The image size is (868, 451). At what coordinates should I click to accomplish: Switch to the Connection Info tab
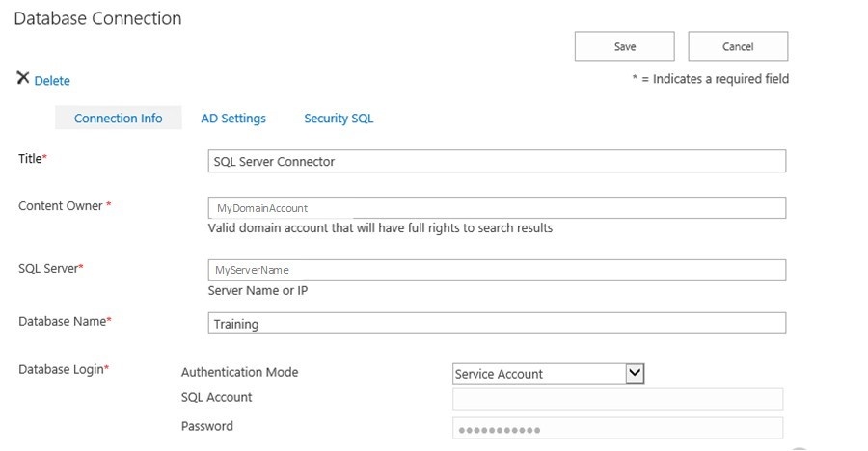tap(118, 119)
